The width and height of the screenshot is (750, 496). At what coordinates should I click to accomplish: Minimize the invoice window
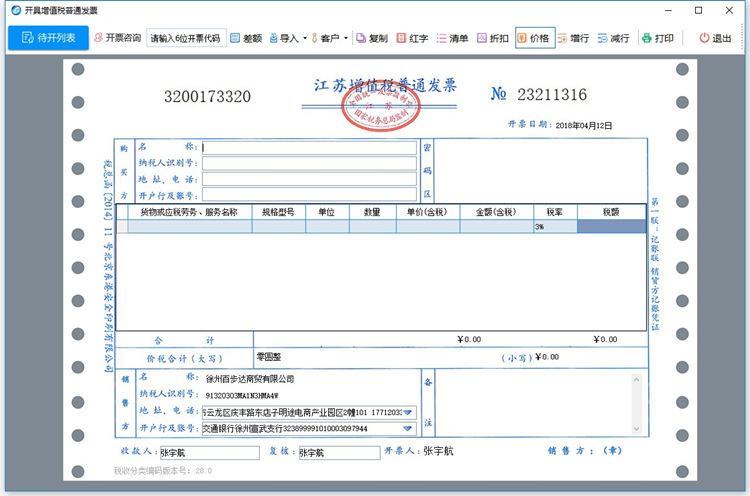click(668, 10)
